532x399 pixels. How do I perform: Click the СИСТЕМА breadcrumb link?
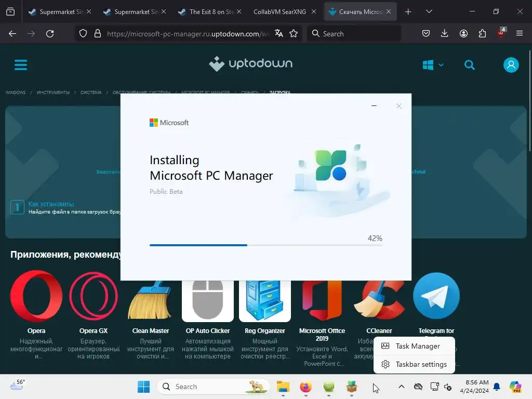pos(91,92)
